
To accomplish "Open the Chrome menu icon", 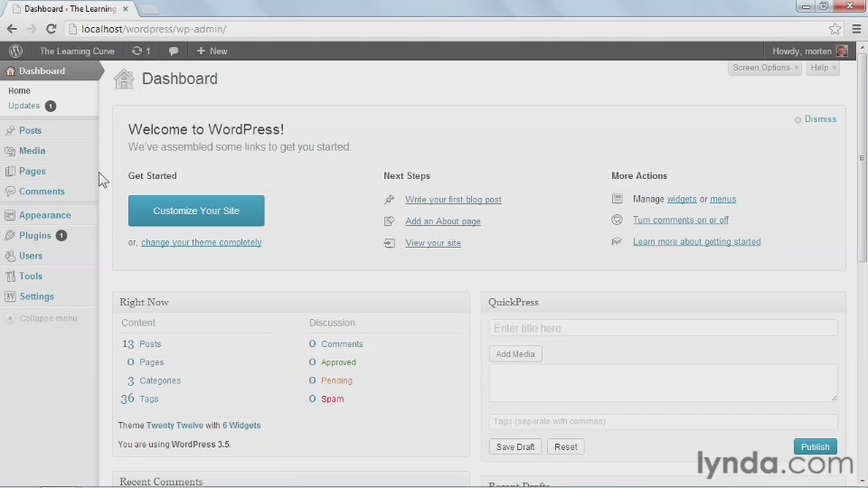I will [x=856, y=29].
